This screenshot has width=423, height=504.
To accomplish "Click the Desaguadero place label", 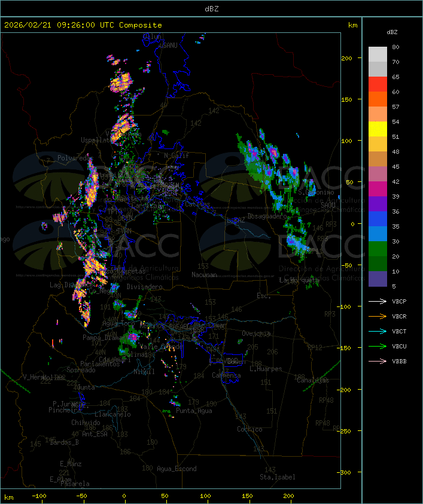I will click(x=267, y=216).
